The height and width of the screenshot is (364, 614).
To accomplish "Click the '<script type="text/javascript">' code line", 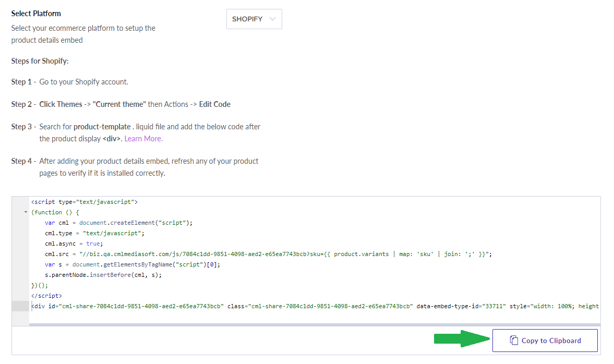I will (x=85, y=202).
